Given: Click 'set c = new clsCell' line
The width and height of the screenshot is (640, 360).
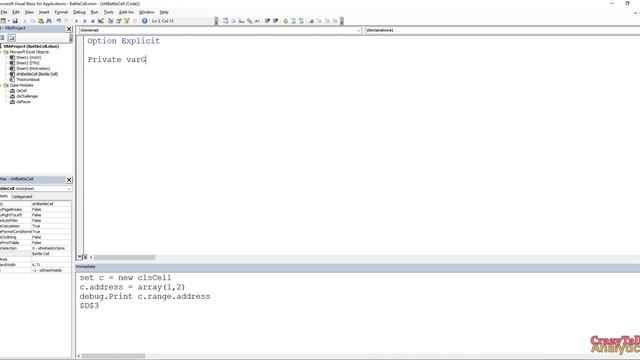Looking at the screenshot, I should (x=125, y=278).
